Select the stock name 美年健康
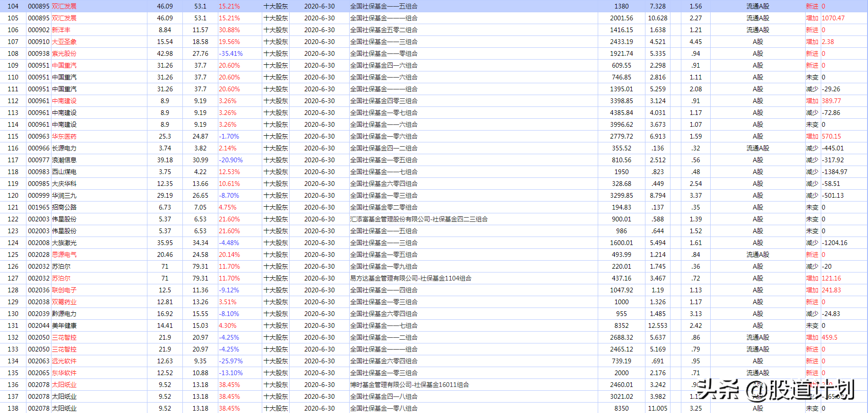868x413 pixels. pos(64,325)
